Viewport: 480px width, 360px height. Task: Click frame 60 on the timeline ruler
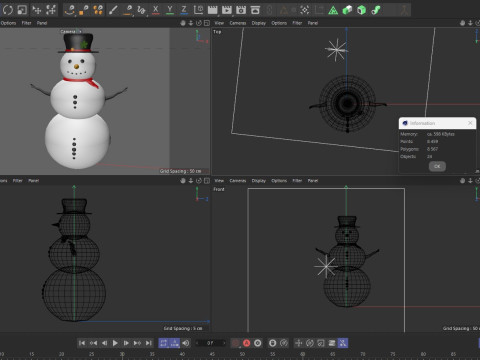[x=302, y=354]
